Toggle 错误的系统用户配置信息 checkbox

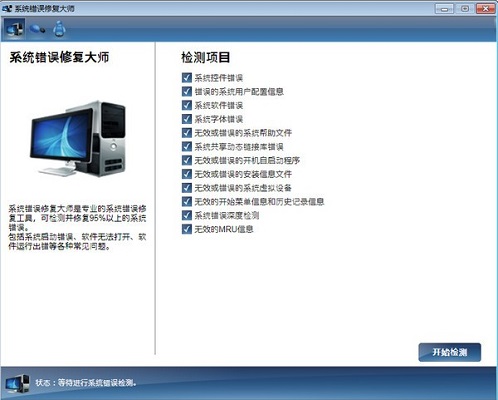tap(187, 91)
